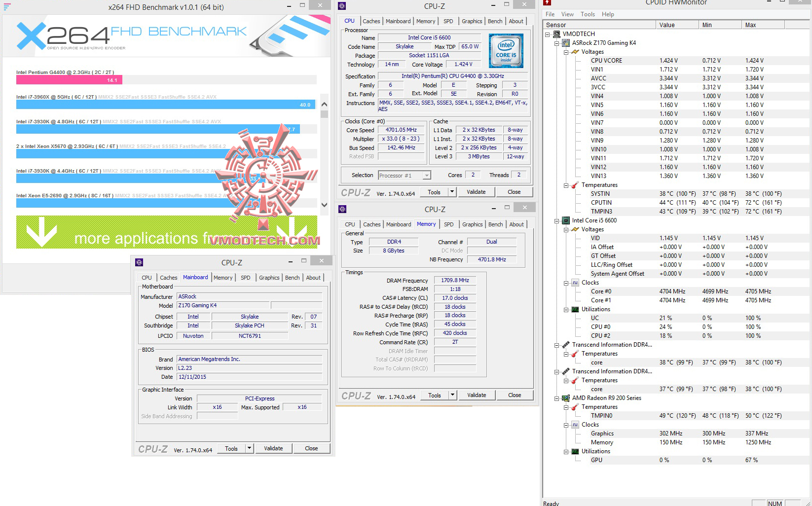Click the Tools button in the CPU-Z CPU window

[x=434, y=192]
